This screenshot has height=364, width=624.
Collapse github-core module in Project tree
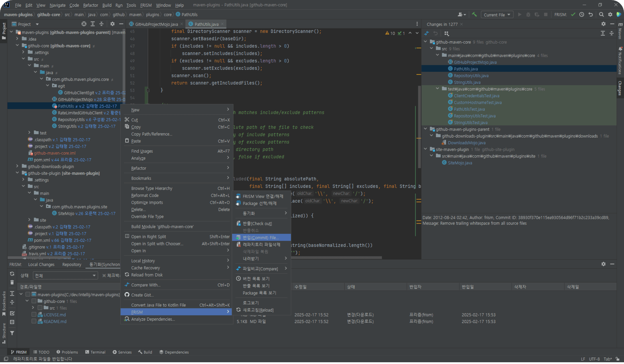[x=17, y=46]
